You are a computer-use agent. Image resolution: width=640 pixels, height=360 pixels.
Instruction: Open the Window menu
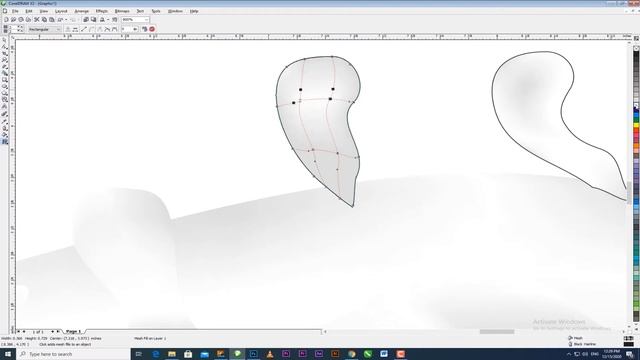(175, 11)
